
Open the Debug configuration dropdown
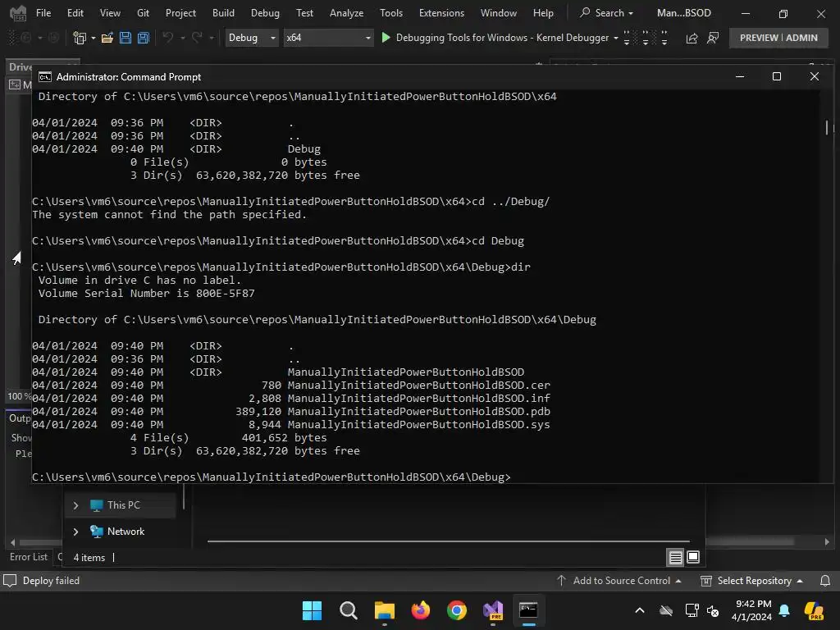click(x=252, y=38)
